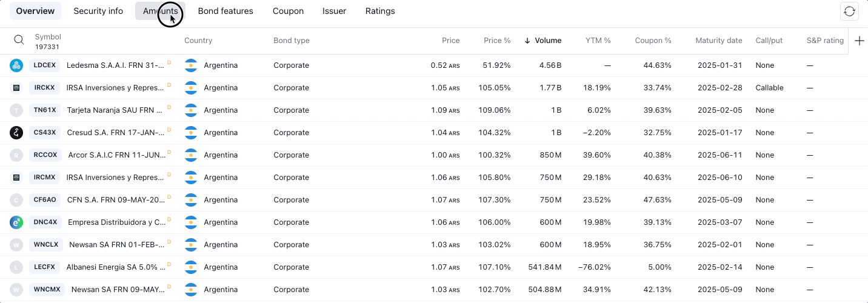This screenshot has width=868, height=303.
Task: Click Argentina flag in RCCOX row
Action: [191, 155]
